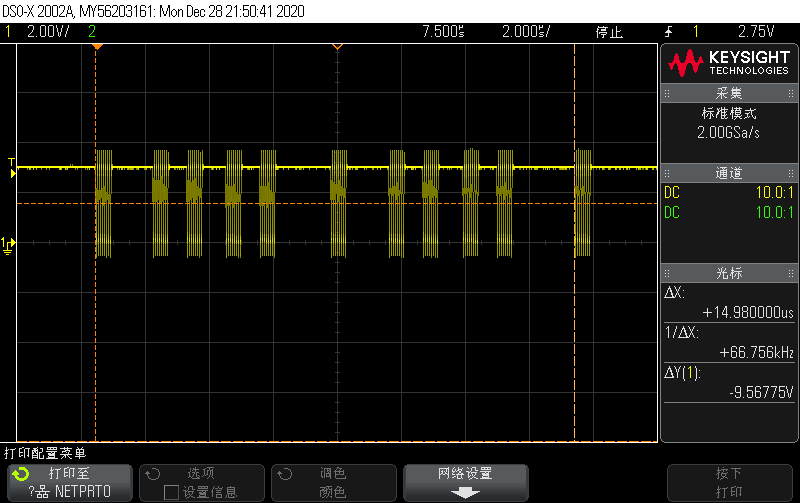Click the Keysight Technologies logo
This screenshot has height=503, width=800.
click(x=729, y=63)
